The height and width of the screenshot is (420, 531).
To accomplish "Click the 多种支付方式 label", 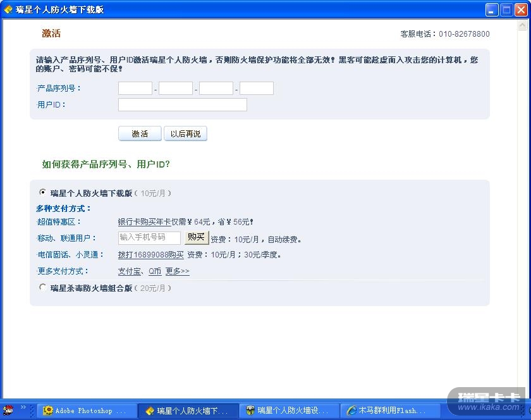I will click(64, 209).
